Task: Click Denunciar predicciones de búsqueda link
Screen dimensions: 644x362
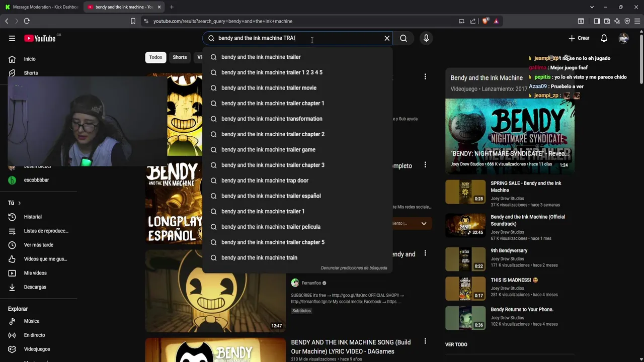Action: pos(354,268)
